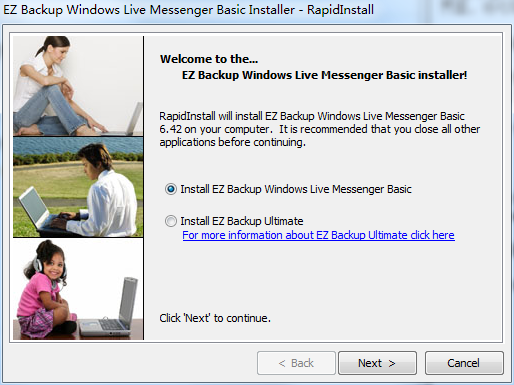Image resolution: width=514 pixels, height=385 pixels.
Task: Select Install EZ Backup Ultimate radio button
Action: pyautogui.click(x=171, y=221)
